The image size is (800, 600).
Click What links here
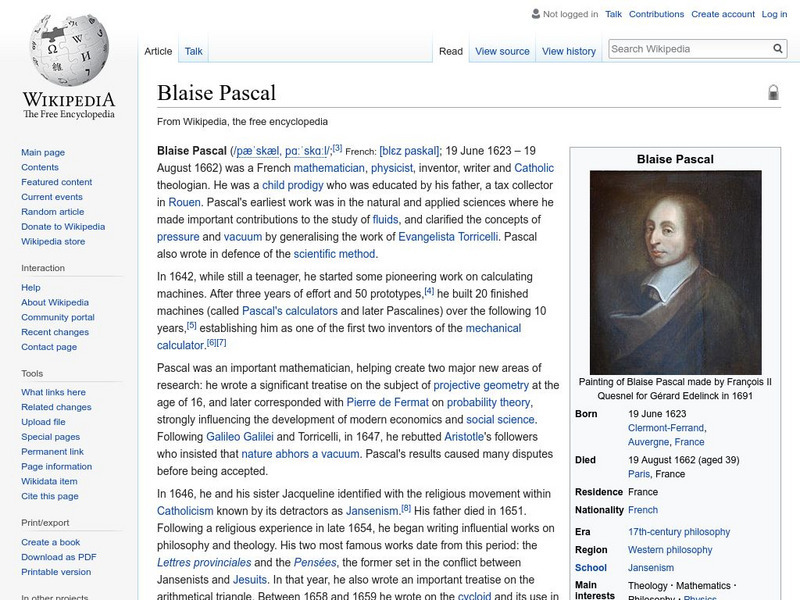point(53,392)
